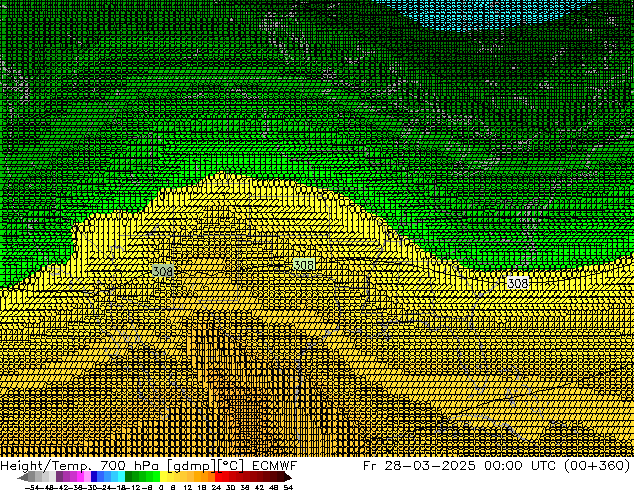Click the cyan swatch in the color legend
This screenshot has width=634, height=490.
click(122, 477)
